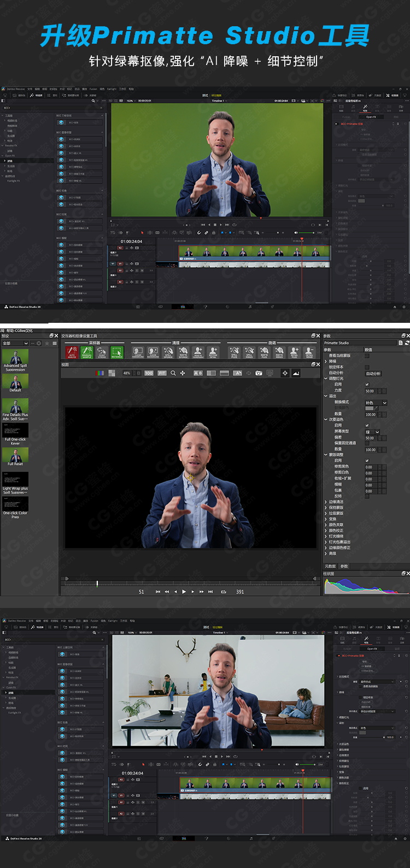Pick the Point Stroke sampling tool
The width and height of the screenshot is (410, 868).
(x=102, y=352)
